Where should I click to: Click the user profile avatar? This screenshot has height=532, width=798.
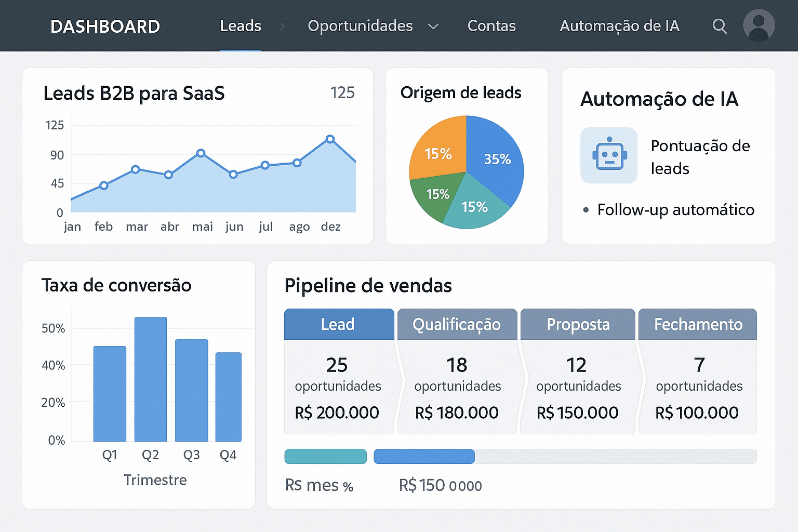tap(759, 26)
